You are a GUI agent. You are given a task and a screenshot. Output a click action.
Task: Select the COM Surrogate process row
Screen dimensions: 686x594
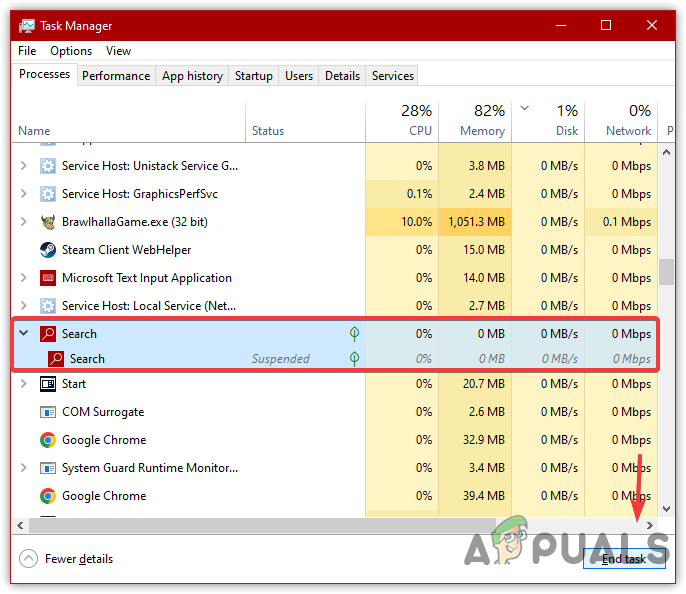click(x=335, y=412)
